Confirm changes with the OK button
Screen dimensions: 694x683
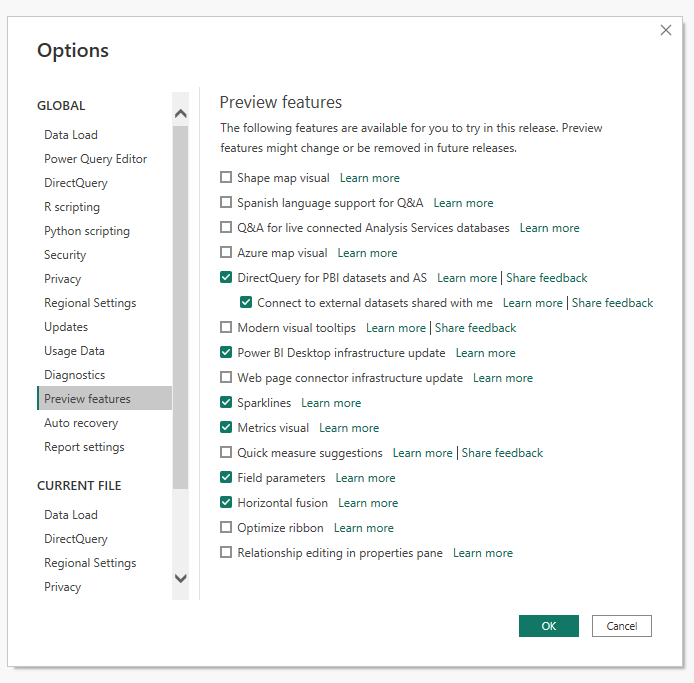(x=548, y=626)
